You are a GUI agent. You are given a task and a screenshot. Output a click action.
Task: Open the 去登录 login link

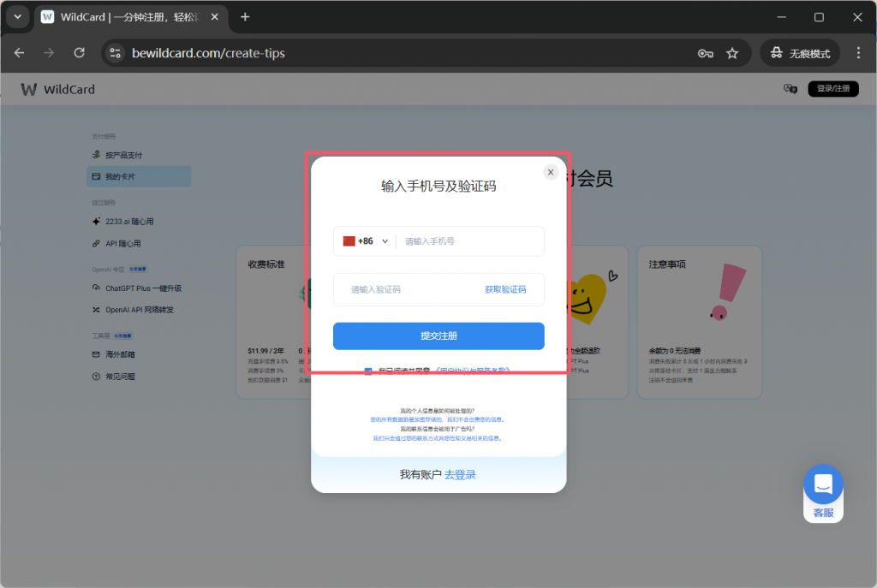coord(460,474)
